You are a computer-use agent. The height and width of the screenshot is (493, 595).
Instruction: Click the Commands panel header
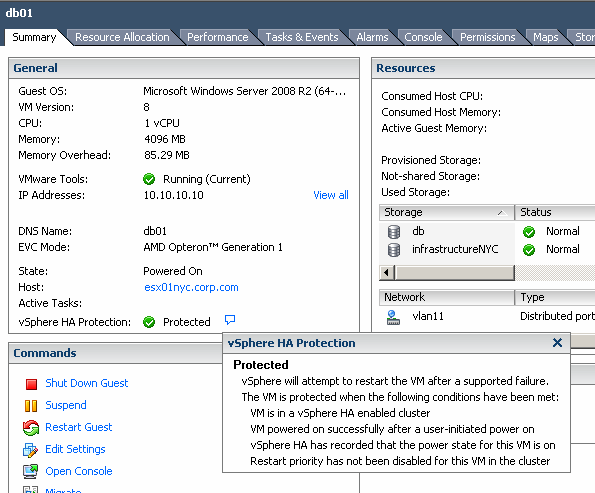(116, 353)
